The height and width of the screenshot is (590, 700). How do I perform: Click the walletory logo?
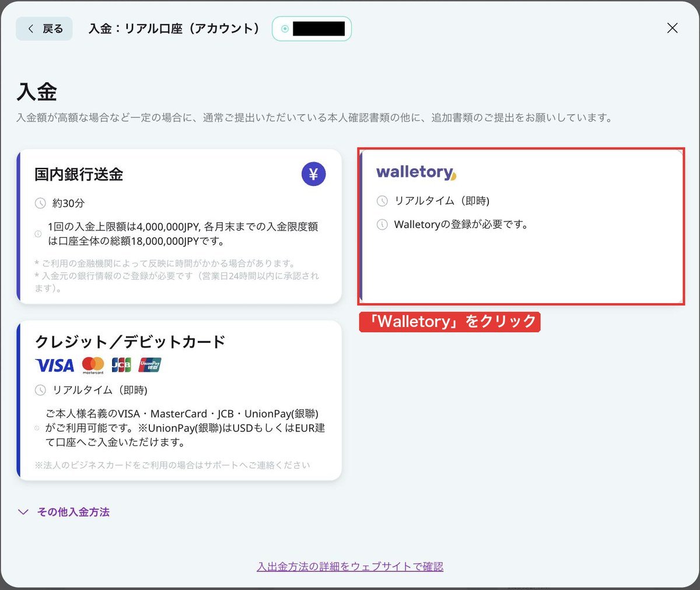point(416,172)
